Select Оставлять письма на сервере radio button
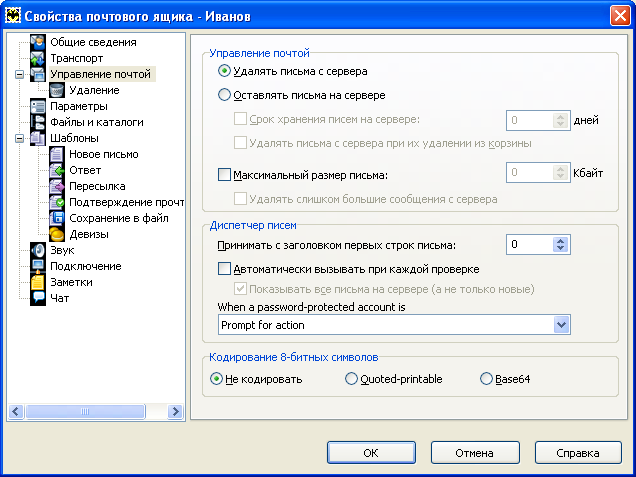This screenshot has height=477, width=636. [224, 95]
